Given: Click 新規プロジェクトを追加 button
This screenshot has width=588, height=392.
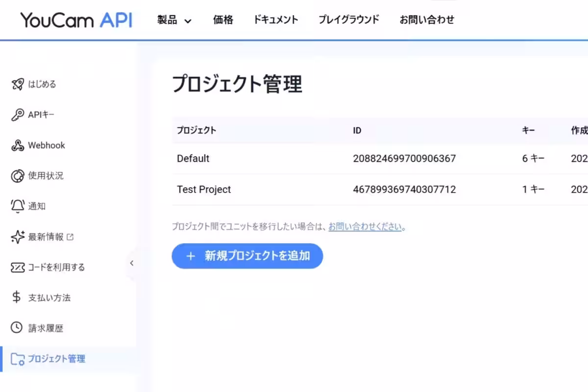Looking at the screenshot, I should 247,256.
